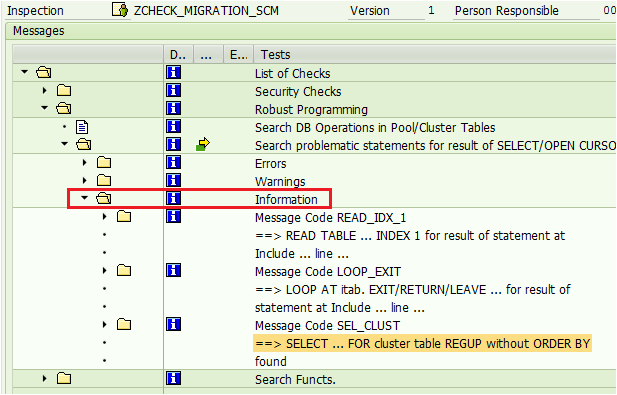The height and width of the screenshot is (395, 617).
Task: Click info icon in Search problematic statements row
Action: click(x=174, y=144)
